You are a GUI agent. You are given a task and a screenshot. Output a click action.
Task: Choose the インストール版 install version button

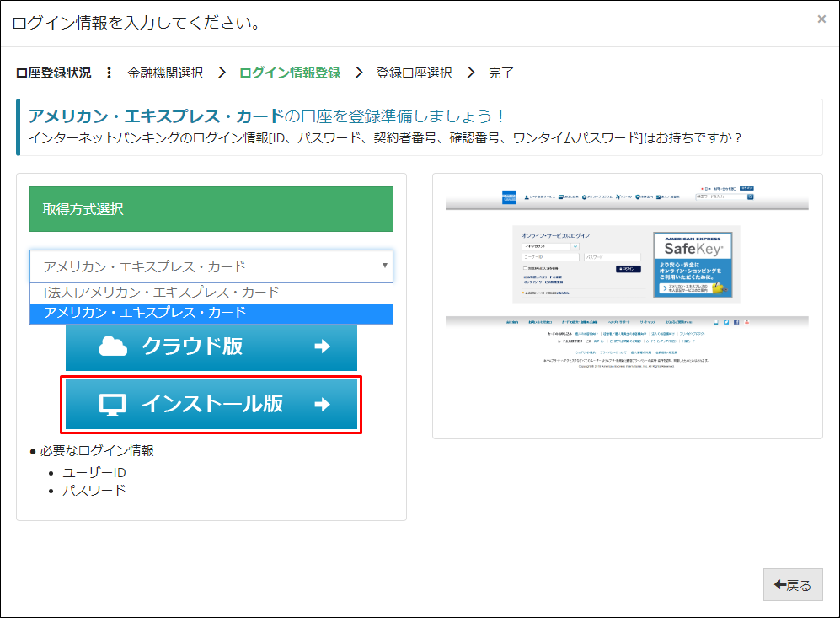point(211,404)
